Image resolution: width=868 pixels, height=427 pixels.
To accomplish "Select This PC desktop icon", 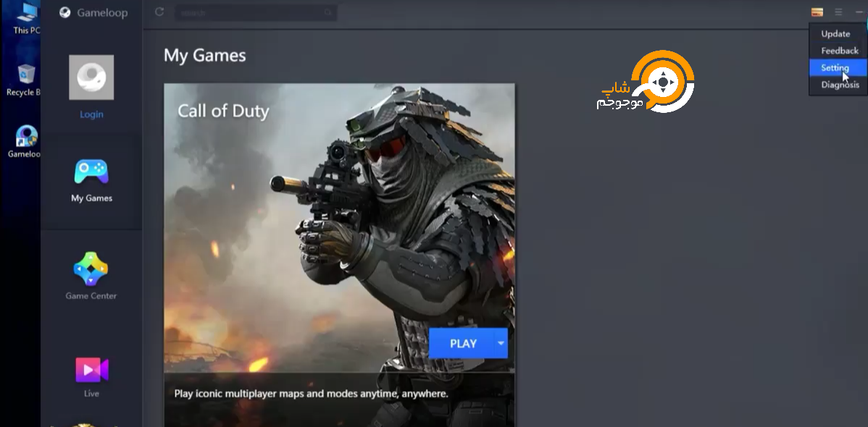I will [x=25, y=18].
